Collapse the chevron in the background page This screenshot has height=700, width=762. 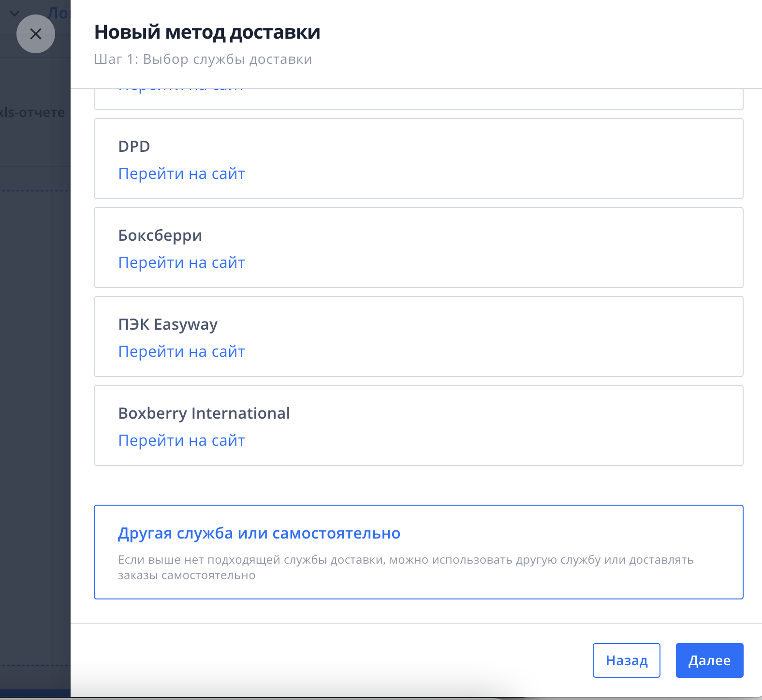point(15,14)
